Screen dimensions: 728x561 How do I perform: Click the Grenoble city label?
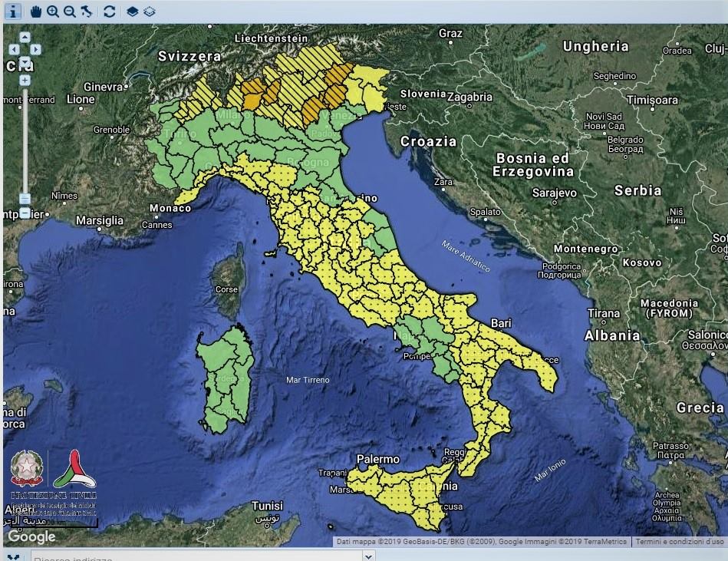coord(111,130)
